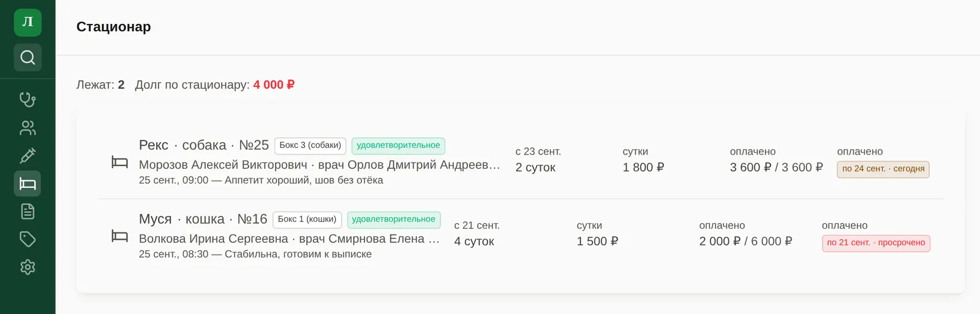Select owner line Волкова Ирина Сергеевна

pos(289,239)
